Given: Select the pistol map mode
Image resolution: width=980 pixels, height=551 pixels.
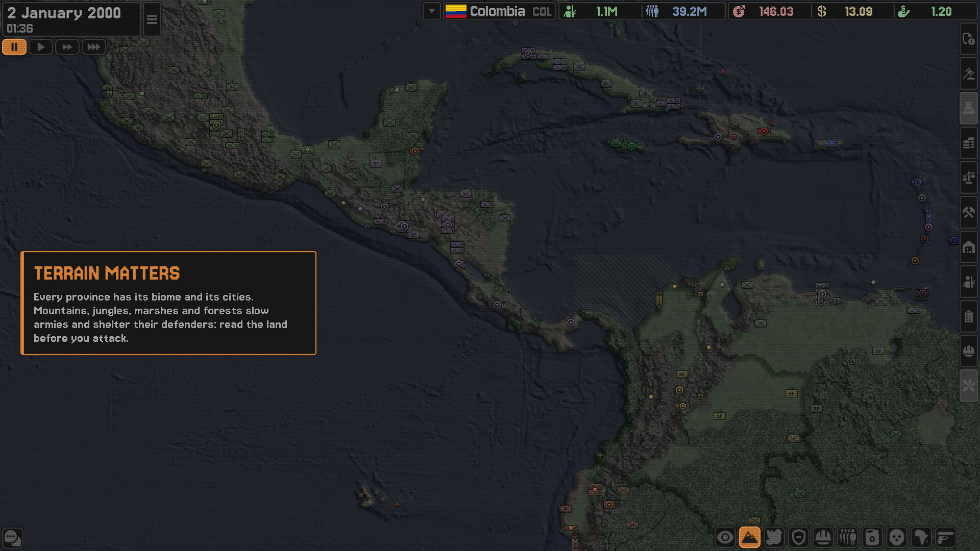Looking at the screenshot, I should [945, 537].
